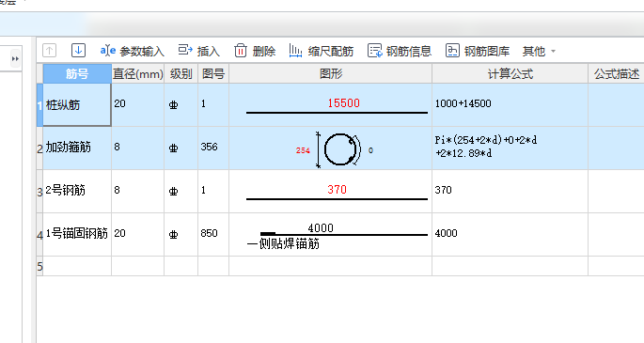Click formula 4000 cell
The image size is (644, 343).
[510, 234]
